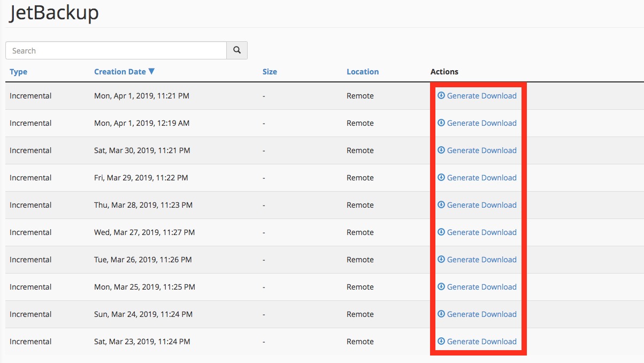Click Remote in the Mar 24 row
The width and height of the screenshot is (644, 363).
click(x=360, y=314)
